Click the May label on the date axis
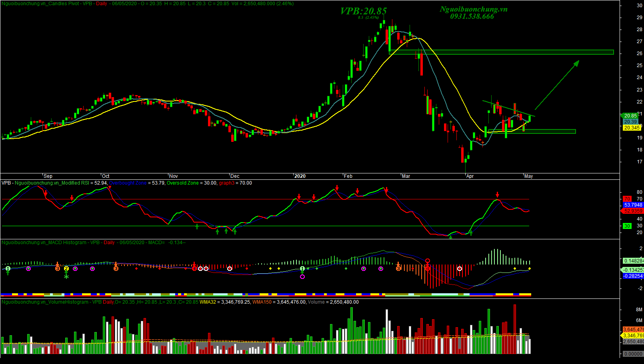The image size is (644, 364). click(x=529, y=176)
